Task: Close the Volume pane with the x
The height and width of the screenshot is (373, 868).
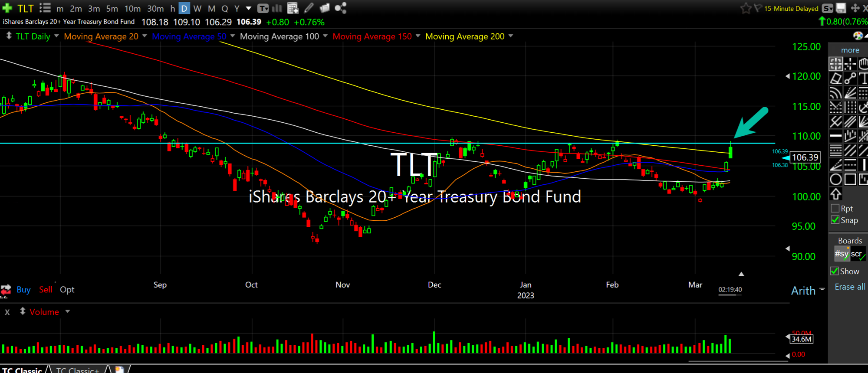Action: (x=7, y=312)
